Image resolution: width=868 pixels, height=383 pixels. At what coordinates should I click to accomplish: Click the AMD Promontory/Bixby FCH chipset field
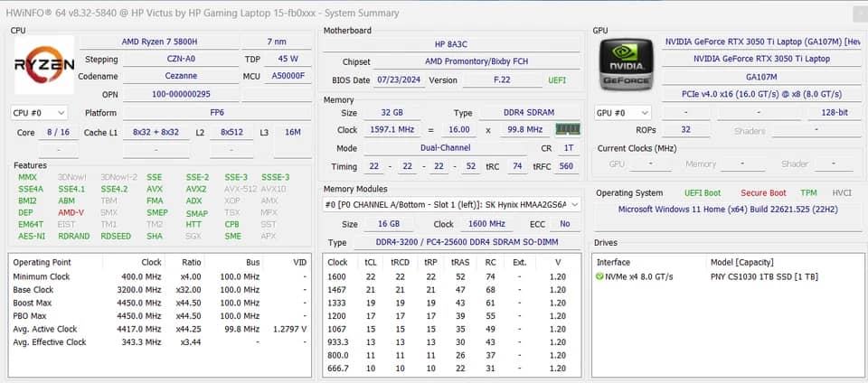pyautogui.click(x=476, y=62)
